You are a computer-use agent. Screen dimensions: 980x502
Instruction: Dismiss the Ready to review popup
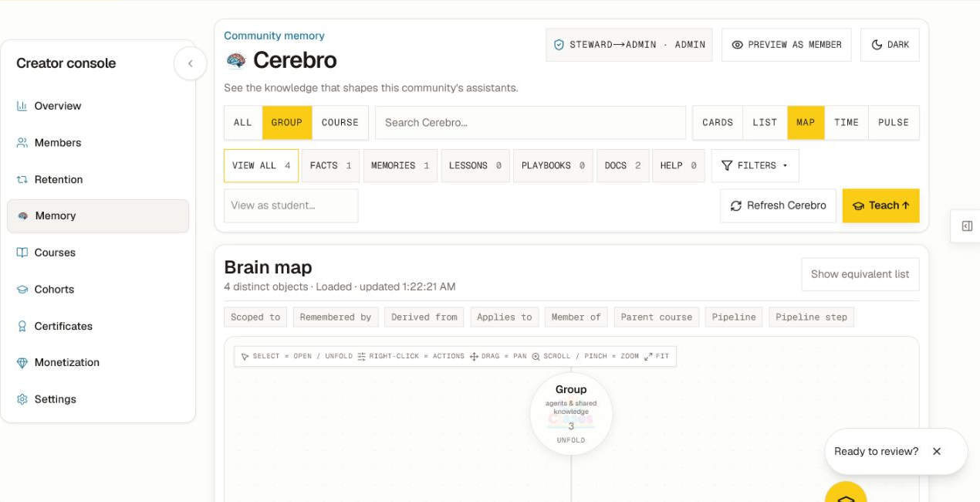pyautogui.click(x=937, y=451)
